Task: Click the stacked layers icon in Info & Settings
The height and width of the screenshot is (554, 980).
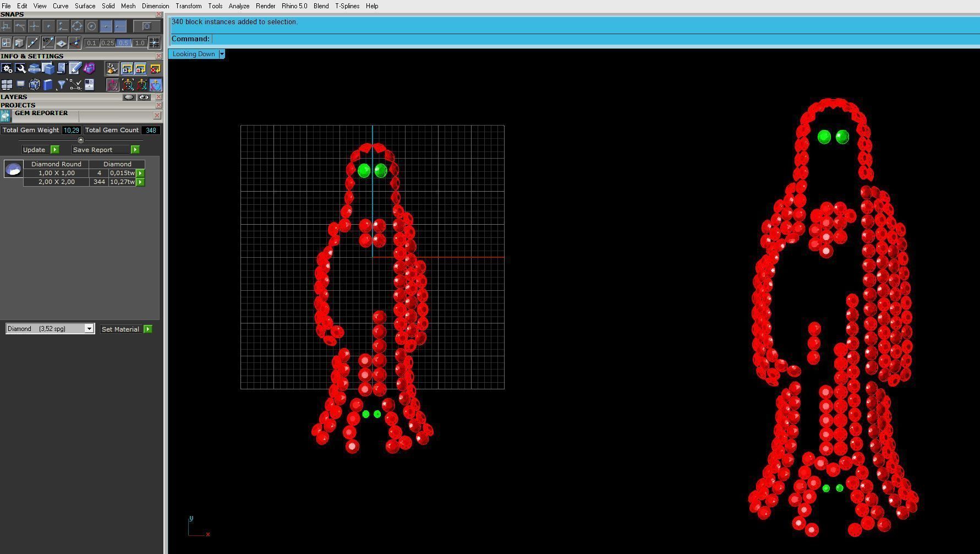Action: coord(34,68)
